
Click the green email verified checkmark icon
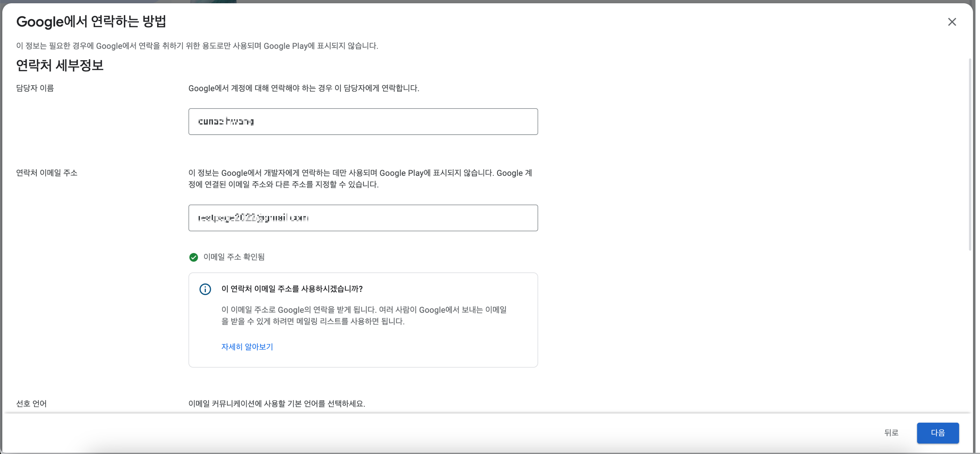193,257
